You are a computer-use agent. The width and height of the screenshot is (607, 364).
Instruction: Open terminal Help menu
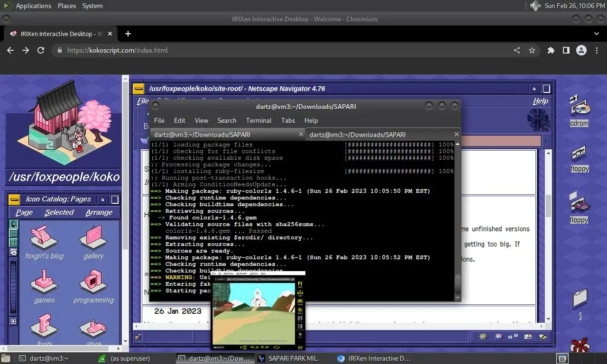pos(311,120)
